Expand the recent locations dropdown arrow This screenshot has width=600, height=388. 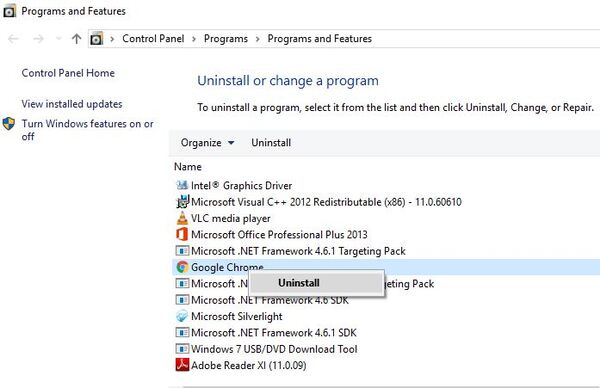coord(59,39)
